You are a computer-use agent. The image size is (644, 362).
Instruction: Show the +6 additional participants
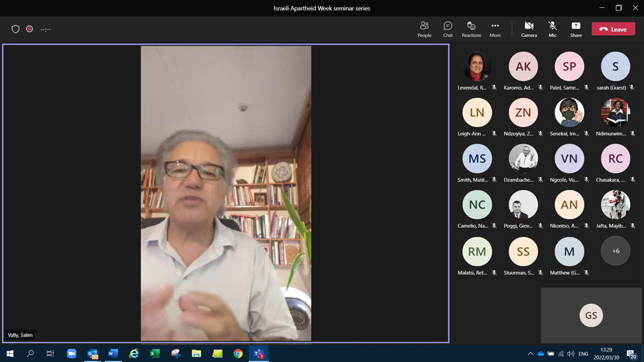(615, 251)
